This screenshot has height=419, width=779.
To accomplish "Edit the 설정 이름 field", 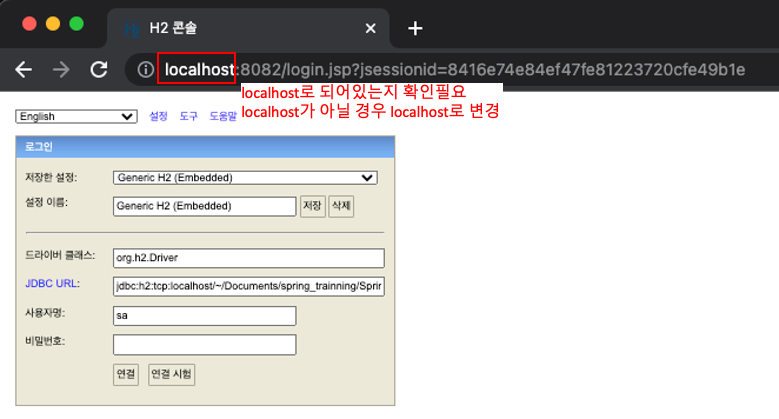I will (205, 206).
